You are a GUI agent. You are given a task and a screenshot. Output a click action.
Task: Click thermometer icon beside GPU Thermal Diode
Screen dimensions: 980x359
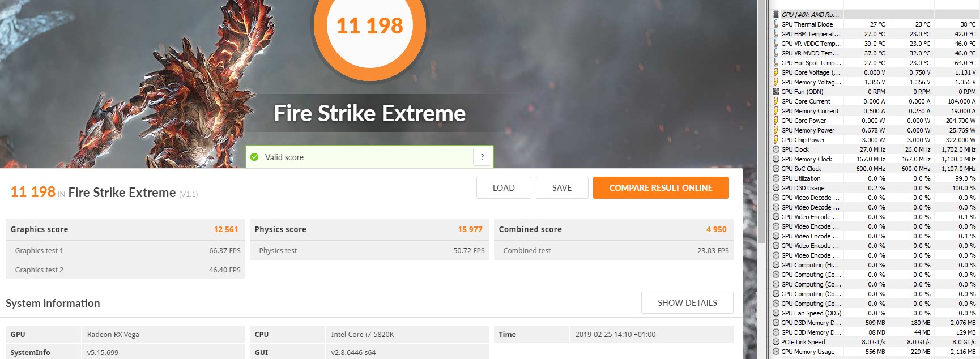[776, 24]
